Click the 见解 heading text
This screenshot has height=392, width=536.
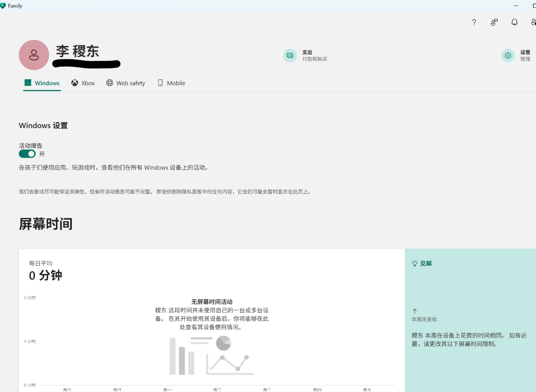[426, 263]
